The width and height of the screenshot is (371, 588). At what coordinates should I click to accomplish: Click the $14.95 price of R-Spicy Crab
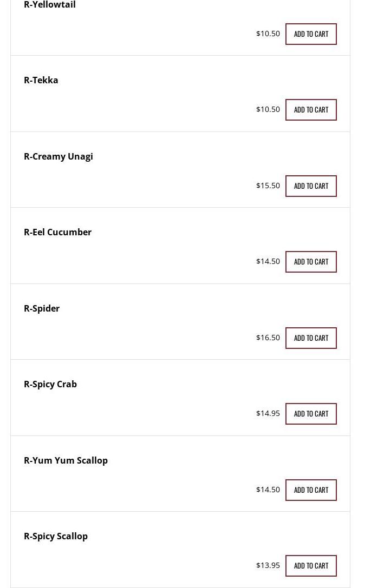point(268,413)
